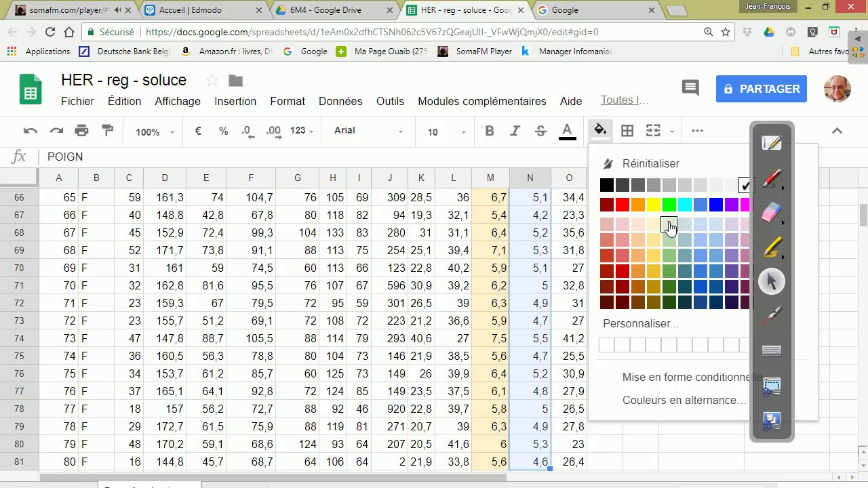
Task: Click the redo arrow in Sheets toolbar
Action: (56, 131)
